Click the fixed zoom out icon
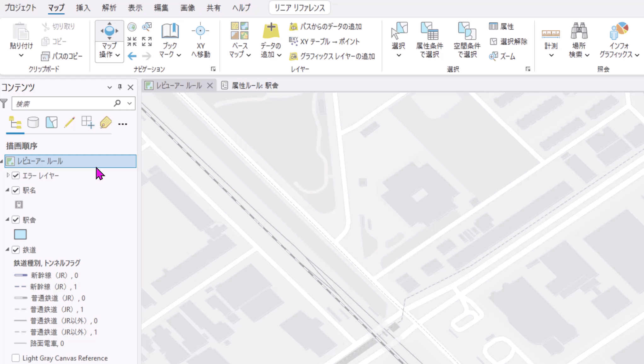The width and height of the screenshot is (644, 364). pyautogui.click(x=147, y=41)
